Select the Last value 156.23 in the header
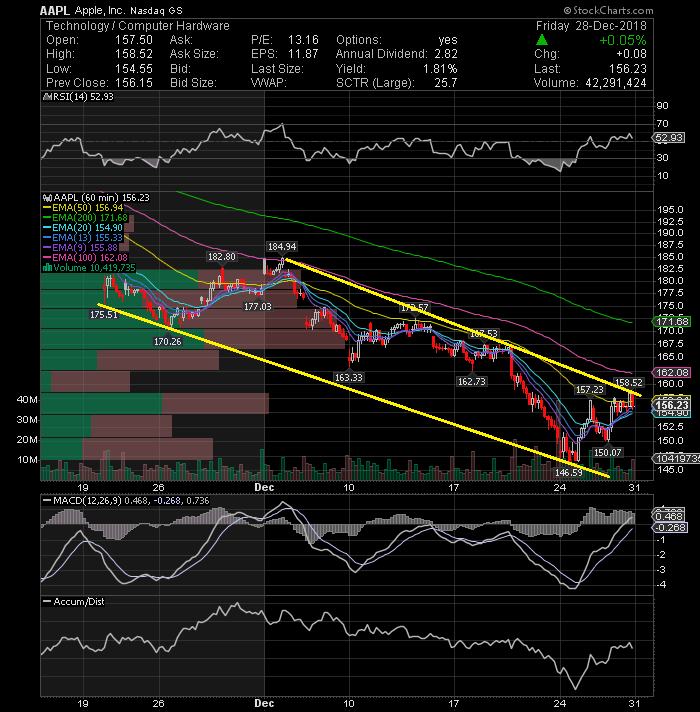Image resolution: width=700 pixels, height=712 pixels. [x=627, y=69]
